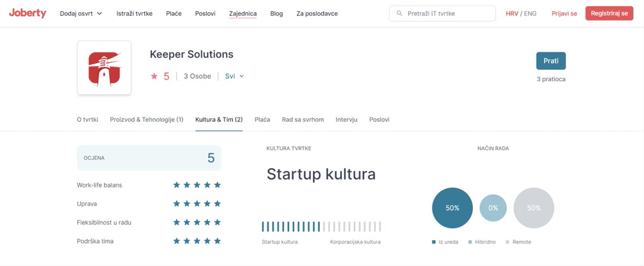The height and width of the screenshot is (266, 644).
Task: Click the Ocjena 5 rating box
Action: (149, 158)
